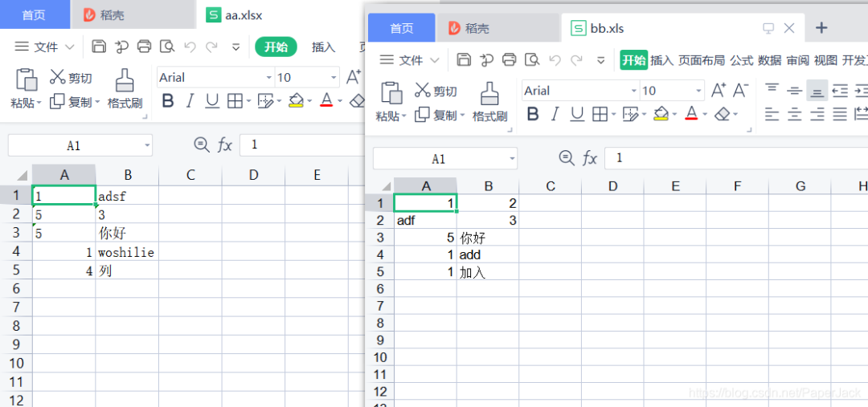Screen dimensions: 868x407
Task: Switch to 公式 tab in bb.xls
Action: click(x=742, y=60)
